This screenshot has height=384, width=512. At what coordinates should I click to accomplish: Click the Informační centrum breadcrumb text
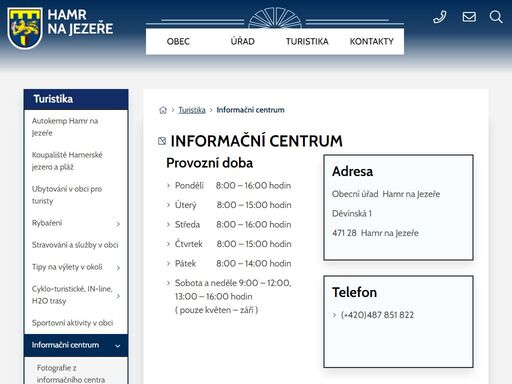pyautogui.click(x=250, y=110)
